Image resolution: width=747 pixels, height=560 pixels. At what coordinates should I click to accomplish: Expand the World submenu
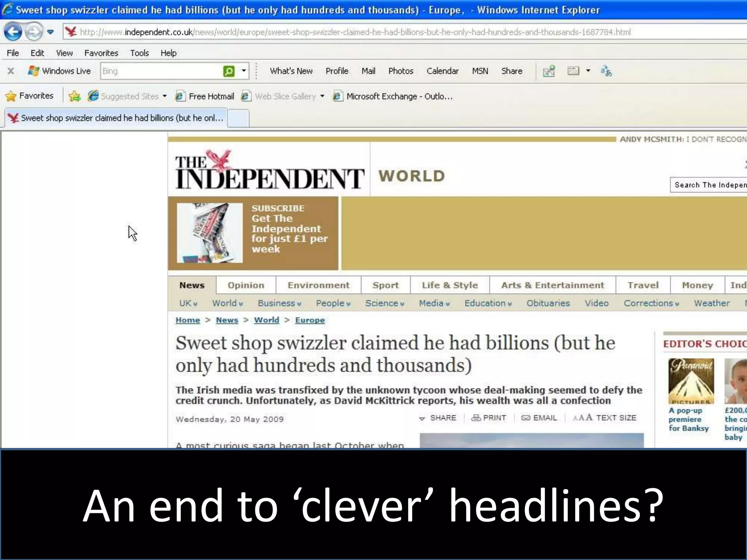228,303
